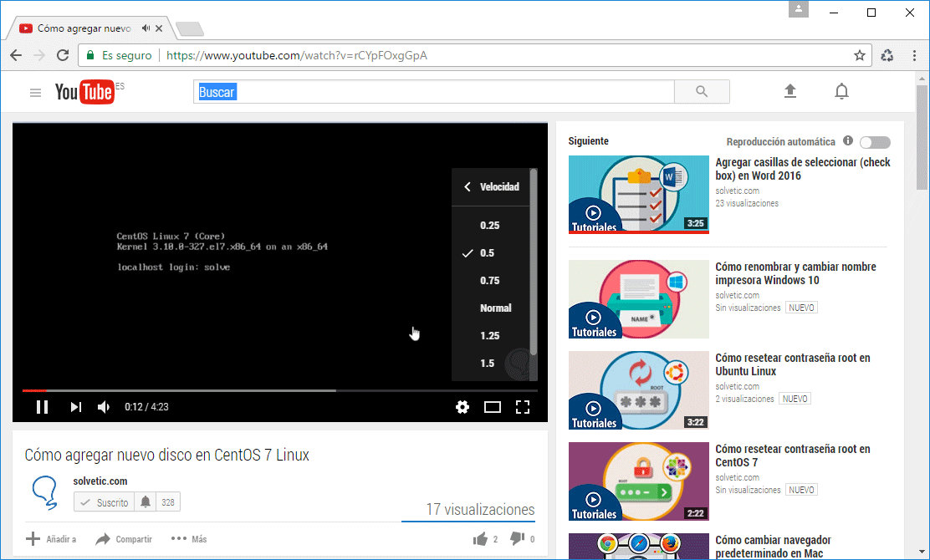930x560 pixels.
Task: Open thumbnail for check box Word 2016 video
Action: coord(639,195)
